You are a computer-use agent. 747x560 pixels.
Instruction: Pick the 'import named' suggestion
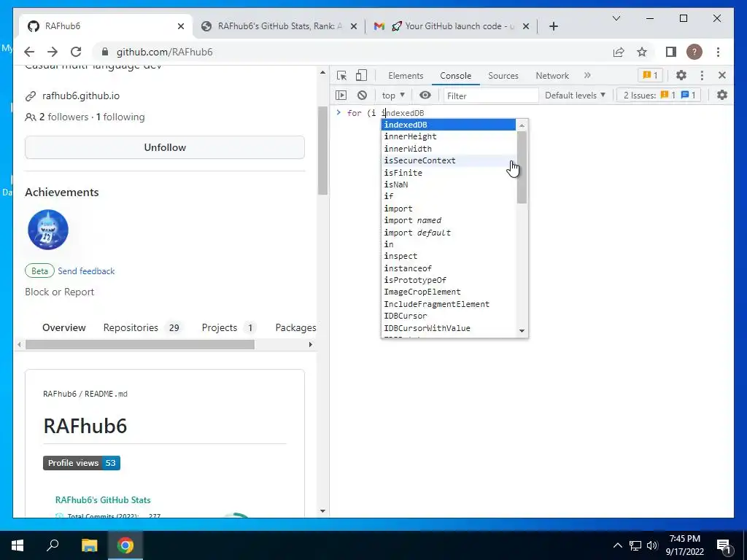(x=449, y=220)
